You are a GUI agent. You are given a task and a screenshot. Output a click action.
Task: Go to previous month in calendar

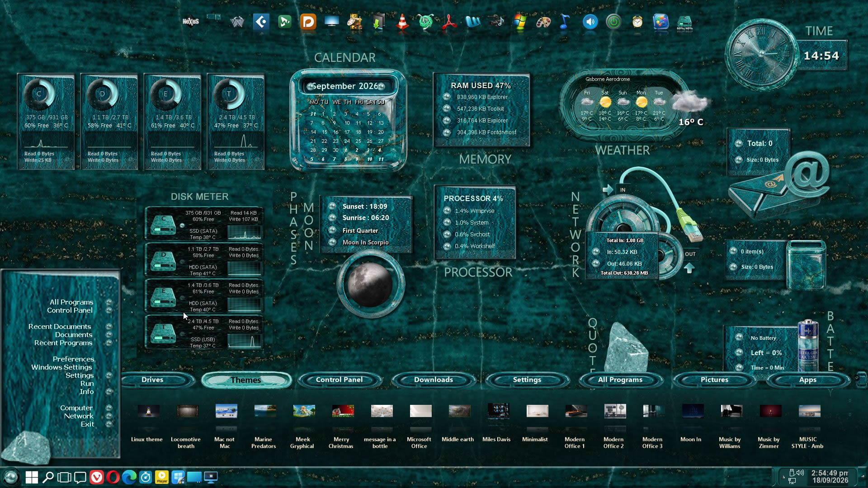(x=311, y=86)
